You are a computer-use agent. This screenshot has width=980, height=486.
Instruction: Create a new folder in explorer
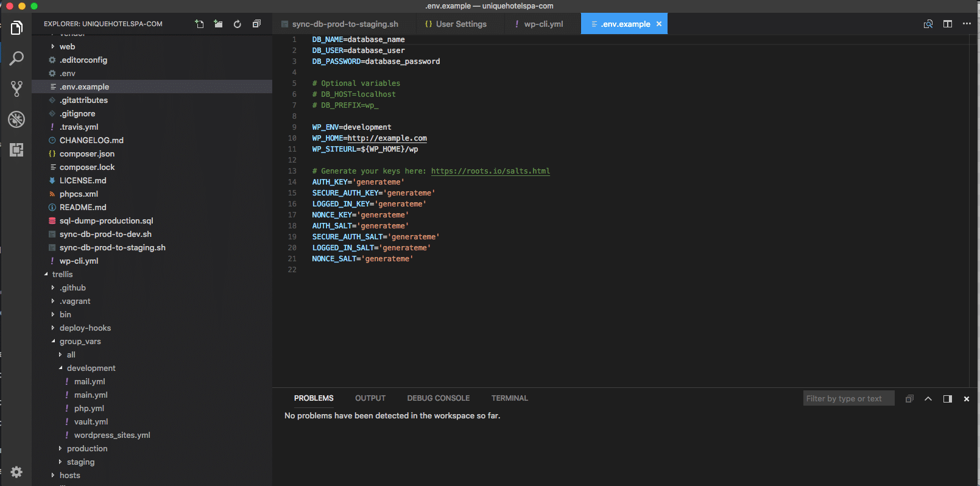[218, 24]
